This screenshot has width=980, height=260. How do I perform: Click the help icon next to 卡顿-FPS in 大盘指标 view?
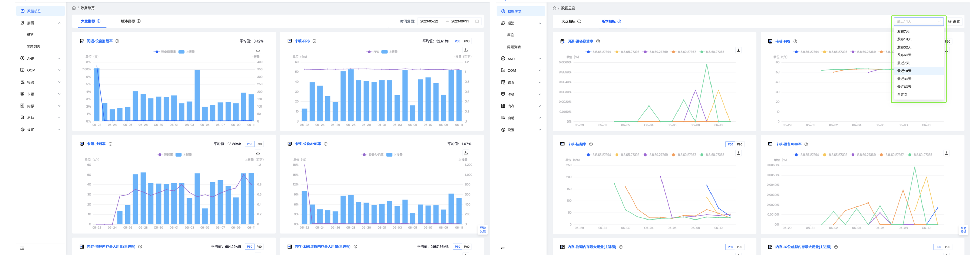315,41
